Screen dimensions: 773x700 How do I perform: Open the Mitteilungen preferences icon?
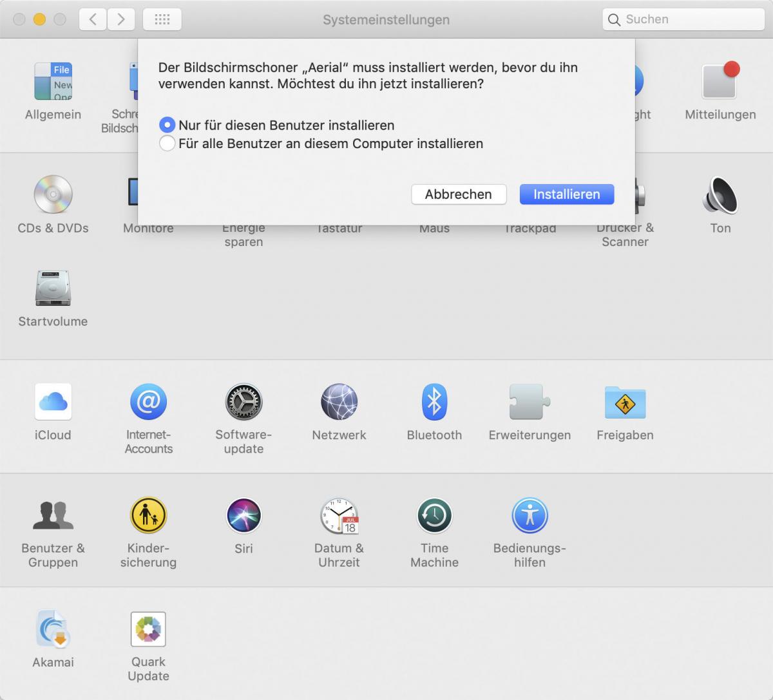720,82
